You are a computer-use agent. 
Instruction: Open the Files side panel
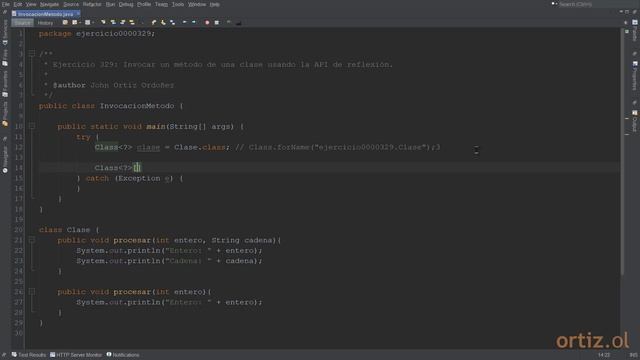coord(5,58)
